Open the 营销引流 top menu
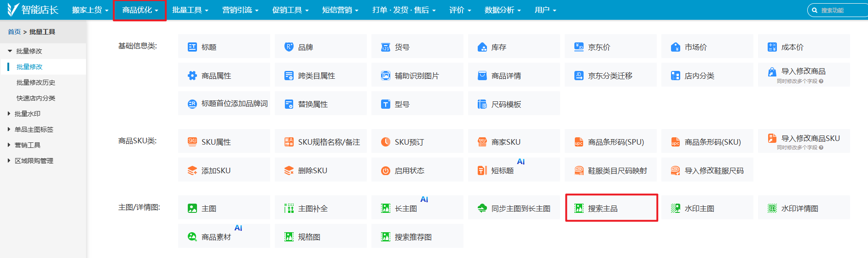The height and width of the screenshot is (258, 868). tap(240, 10)
